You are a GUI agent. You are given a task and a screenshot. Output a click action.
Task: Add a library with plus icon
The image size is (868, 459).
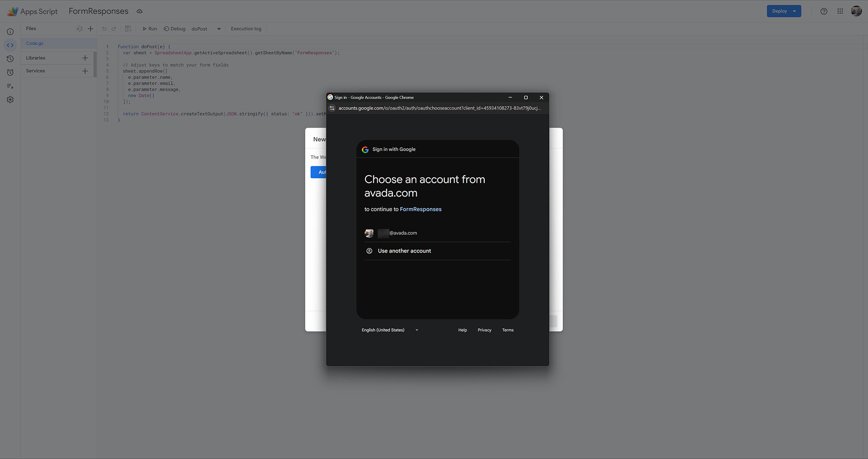coord(85,58)
